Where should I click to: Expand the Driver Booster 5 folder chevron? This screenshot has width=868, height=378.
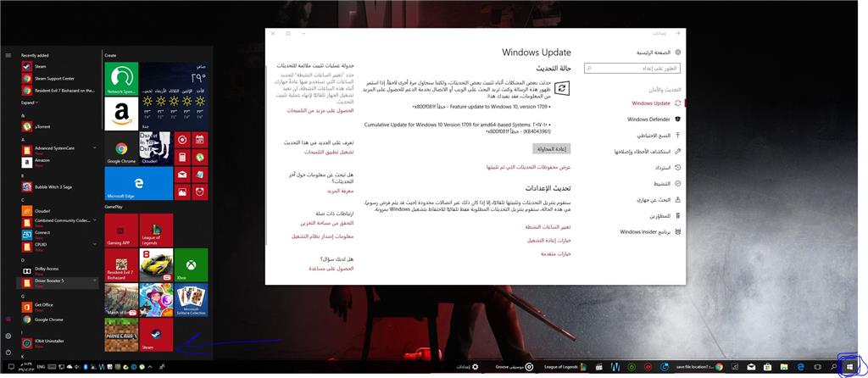click(95, 281)
